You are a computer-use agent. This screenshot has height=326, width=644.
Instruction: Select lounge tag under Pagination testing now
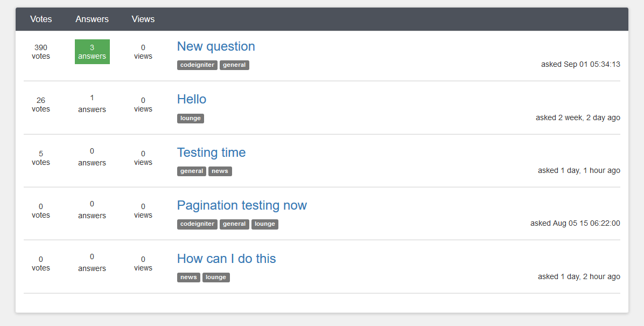pyautogui.click(x=264, y=224)
